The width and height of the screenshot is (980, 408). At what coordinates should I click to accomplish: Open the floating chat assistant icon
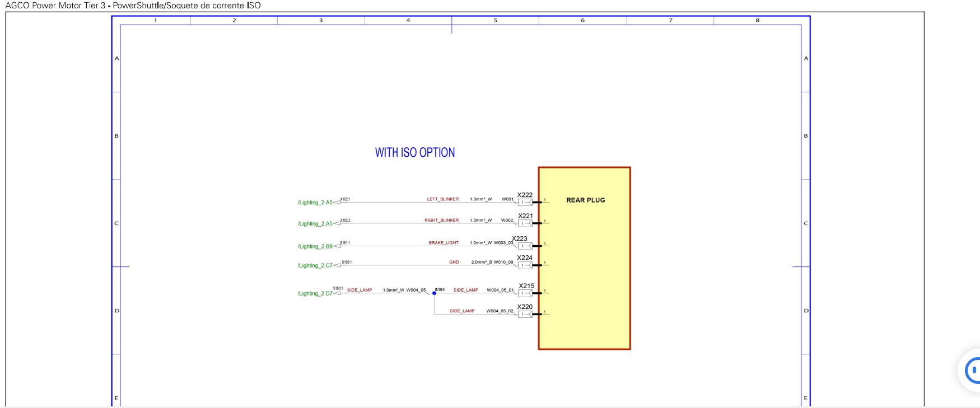[971, 370]
